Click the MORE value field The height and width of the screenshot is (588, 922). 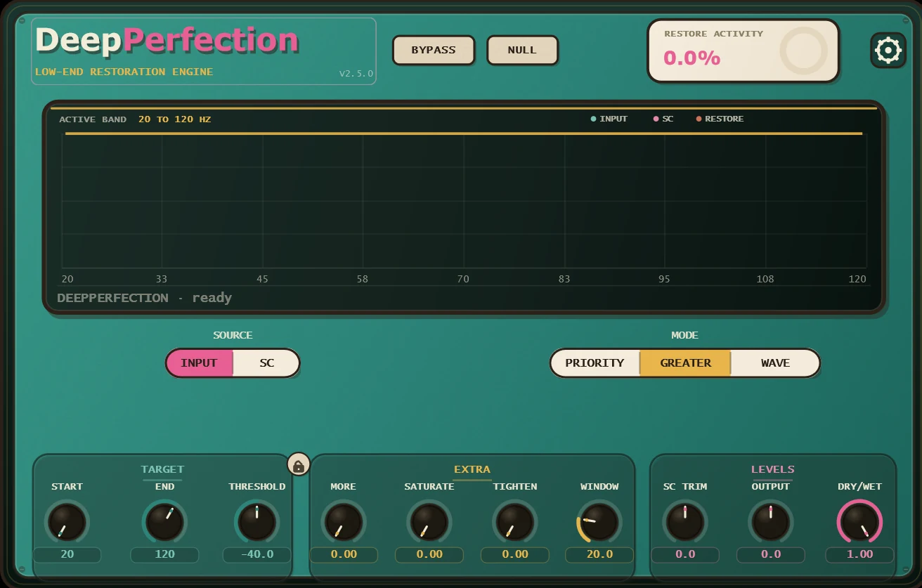[x=344, y=554]
